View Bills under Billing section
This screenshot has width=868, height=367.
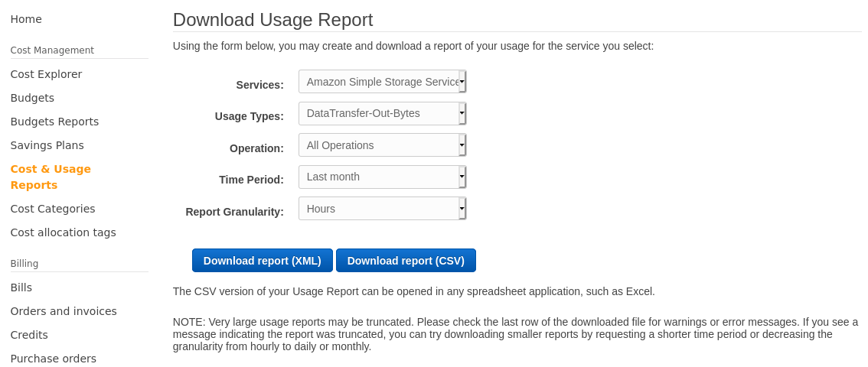(x=21, y=287)
